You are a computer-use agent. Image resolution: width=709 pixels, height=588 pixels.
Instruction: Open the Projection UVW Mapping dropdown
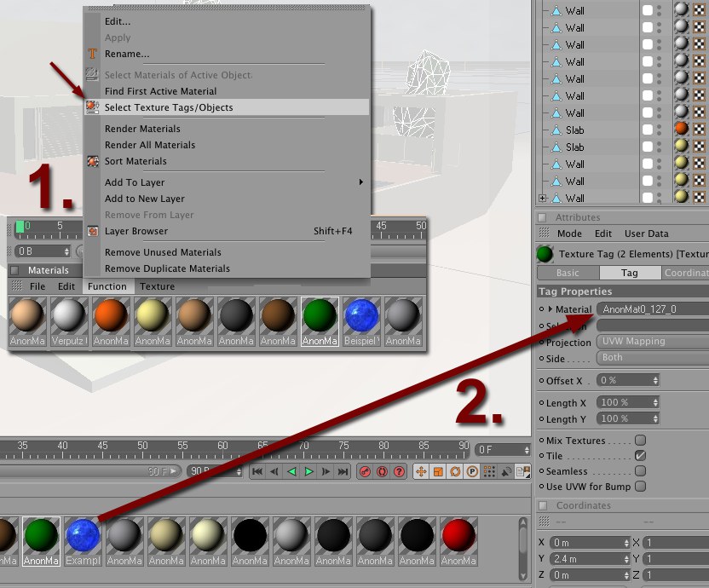tap(652, 342)
